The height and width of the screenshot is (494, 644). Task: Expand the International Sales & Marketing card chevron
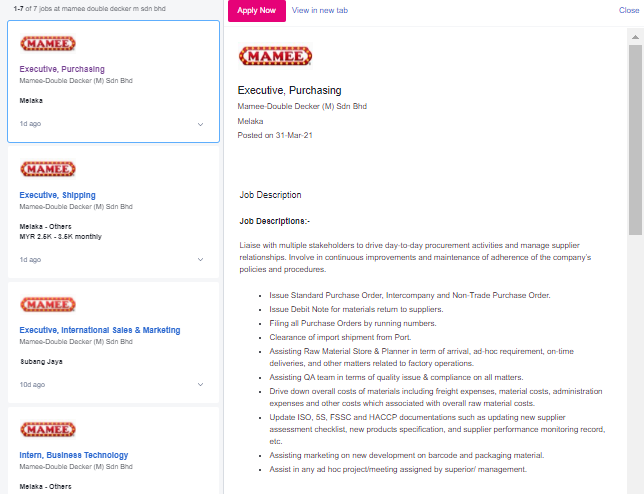point(200,385)
